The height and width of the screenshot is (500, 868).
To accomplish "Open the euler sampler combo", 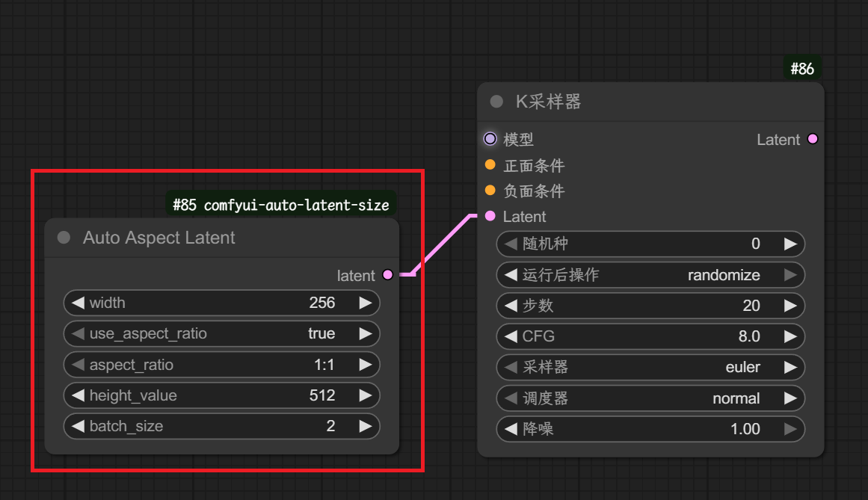I will coord(743,367).
